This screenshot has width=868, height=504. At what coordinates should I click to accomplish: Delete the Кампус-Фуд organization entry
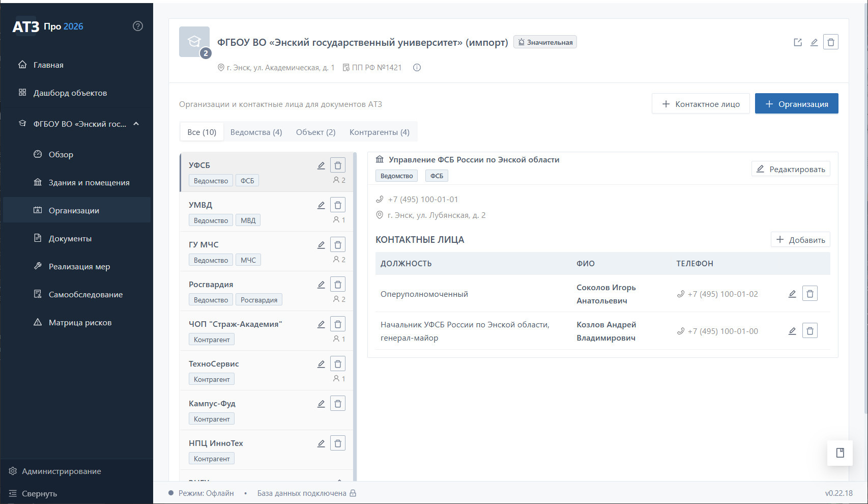(x=338, y=404)
